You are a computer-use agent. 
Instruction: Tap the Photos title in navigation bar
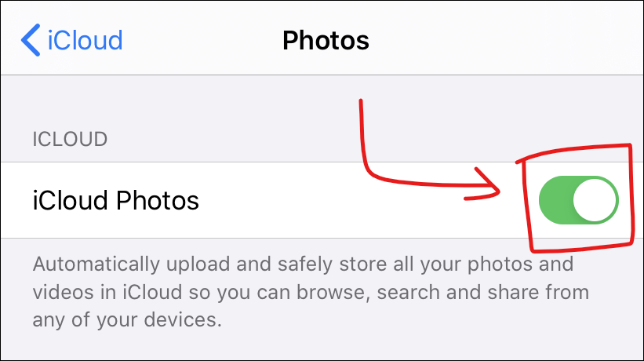click(326, 40)
